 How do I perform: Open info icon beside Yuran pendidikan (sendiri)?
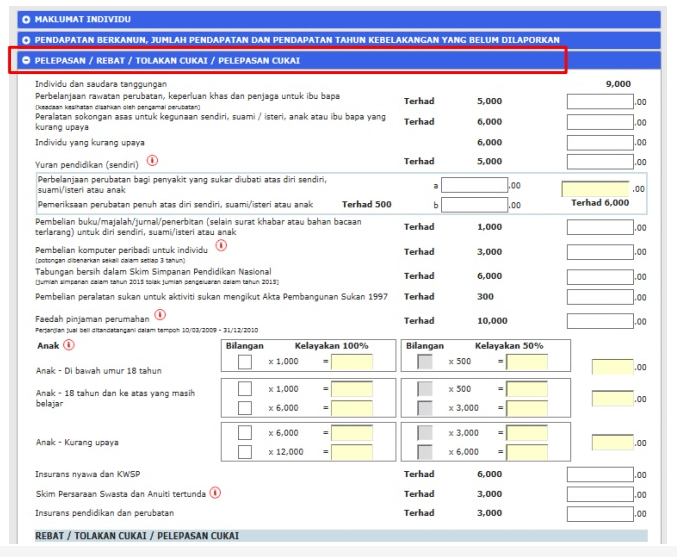(152, 161)
